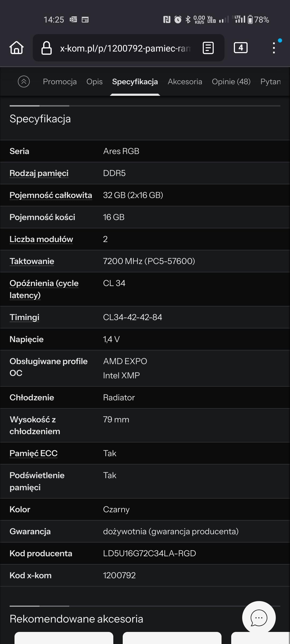290x644 pixels.
Task: Open the Opinie (48) tab
Action: point(231,82)
